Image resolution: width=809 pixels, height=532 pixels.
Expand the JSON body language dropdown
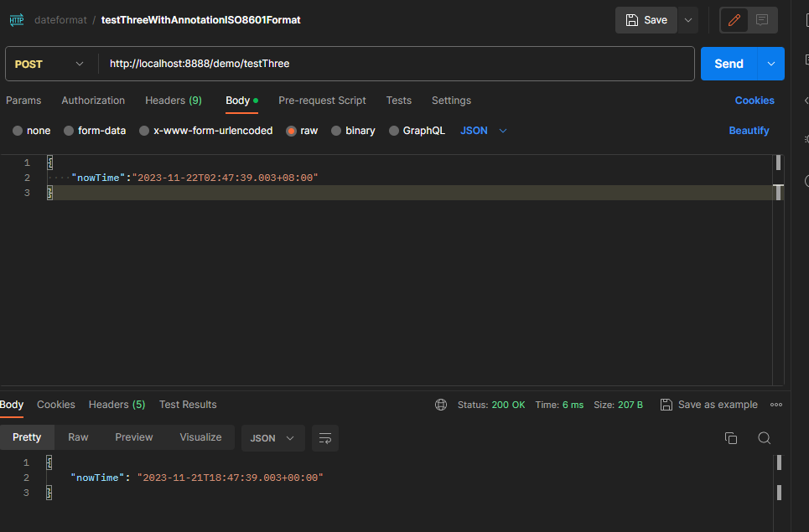485,131
